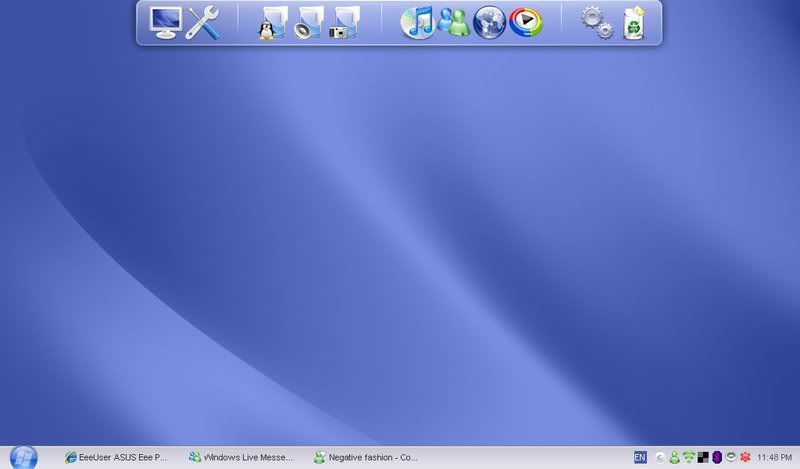The height and width of the screenshot is (469, 800).
Task: Open the gears settings dock icon
Action: (597, 22)
